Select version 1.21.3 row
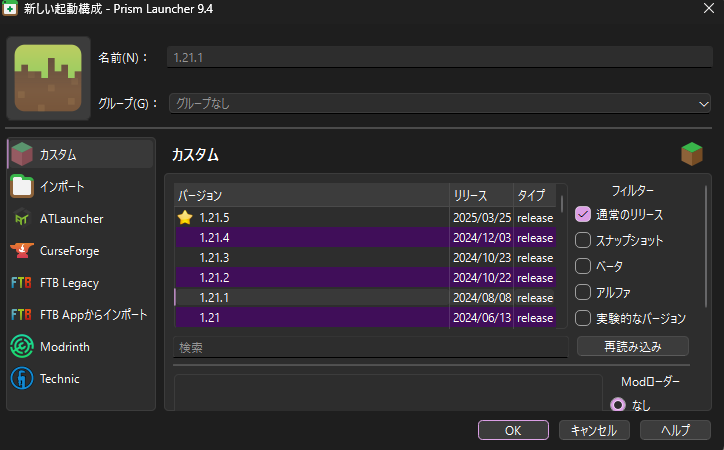Screen dimensions: 724x450 (365, 258)
